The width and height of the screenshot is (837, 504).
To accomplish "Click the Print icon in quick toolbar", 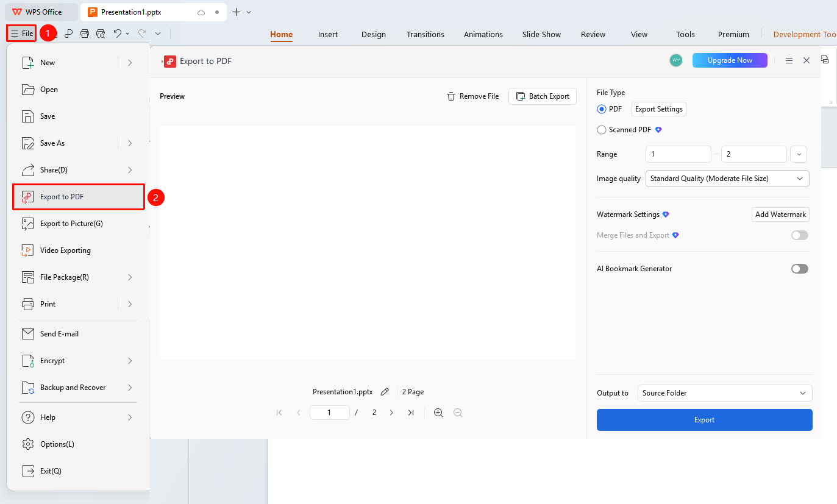I will pos(85,34).
